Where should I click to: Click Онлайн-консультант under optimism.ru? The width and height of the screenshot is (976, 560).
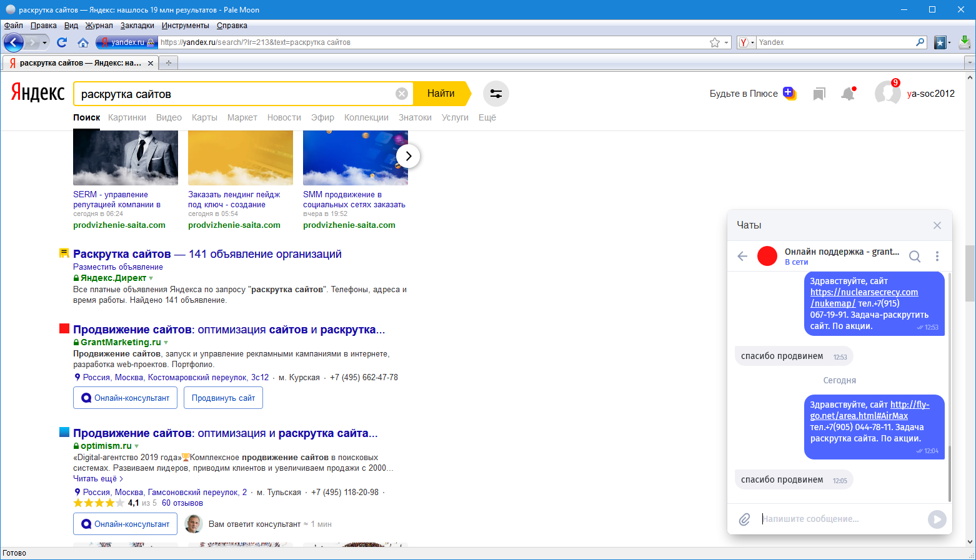point(126,524)
